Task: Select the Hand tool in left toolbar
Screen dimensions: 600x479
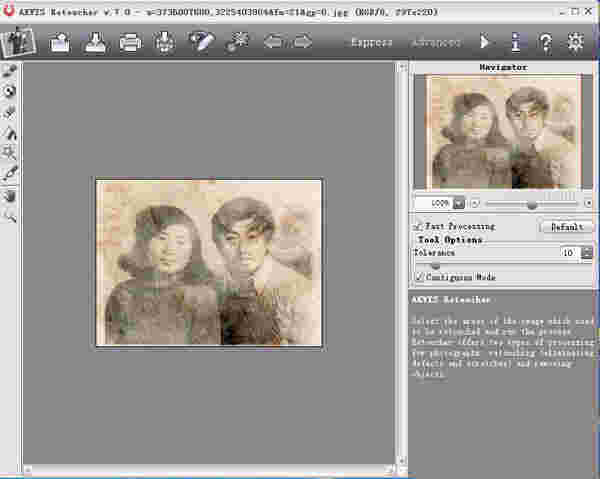Action: [11, 194]
